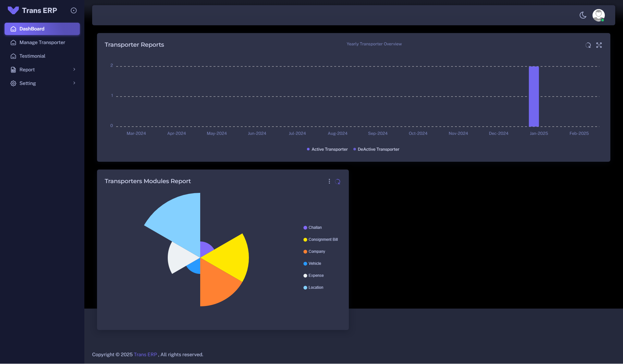Click the Setting gear icon
Image resolution: width=623 pixels, height=364 pixels.
pyautogui.click(x=13, y=83)
